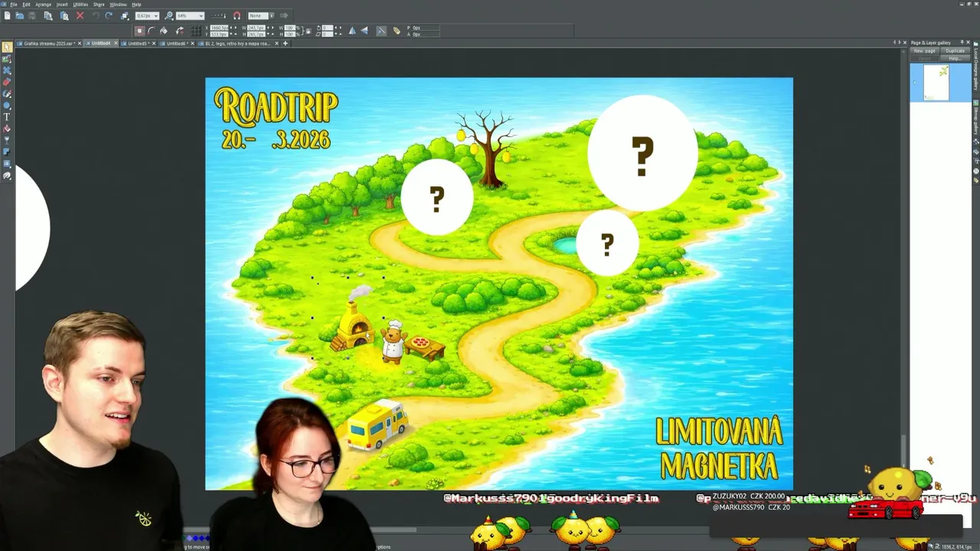The image size is (980, 551).
Task: Open the Edit menu
Action: (26, 5)
